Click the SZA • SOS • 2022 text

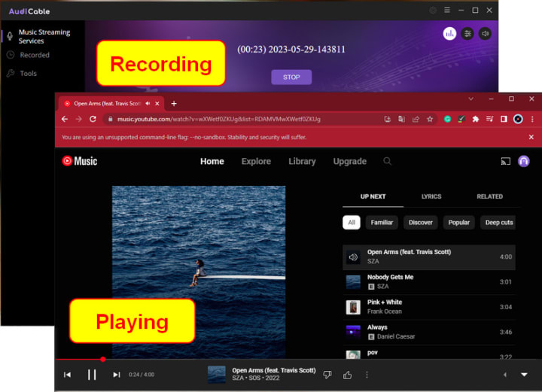[x=256, y=378]
